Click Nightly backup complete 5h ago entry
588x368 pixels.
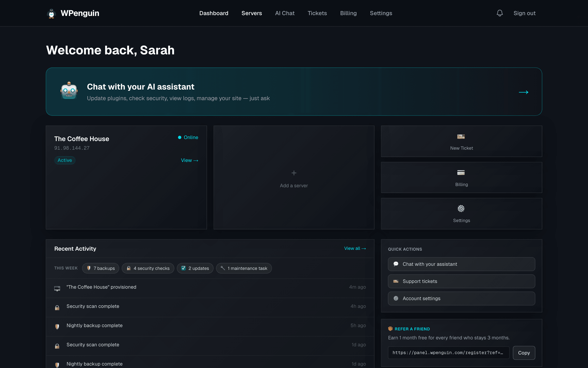(210, 327)
